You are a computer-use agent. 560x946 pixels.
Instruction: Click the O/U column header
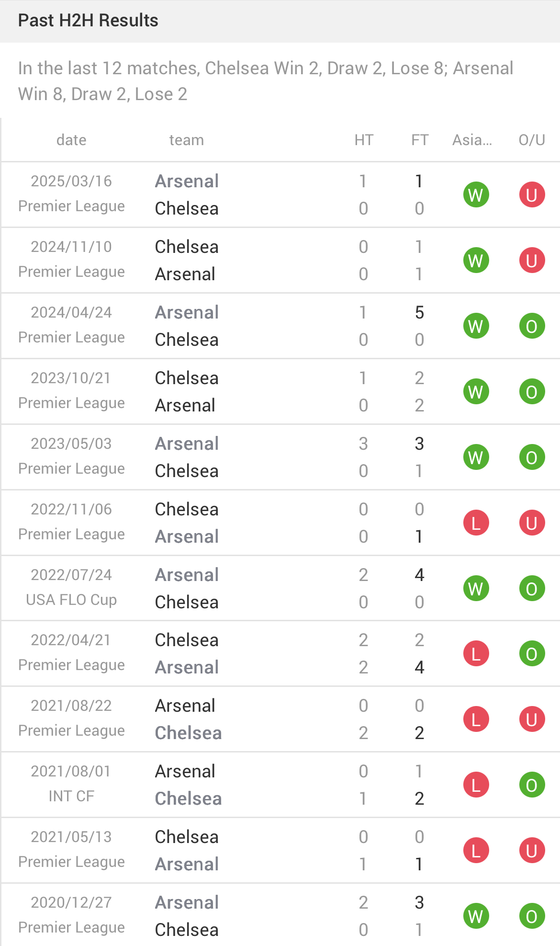[532, 140]
